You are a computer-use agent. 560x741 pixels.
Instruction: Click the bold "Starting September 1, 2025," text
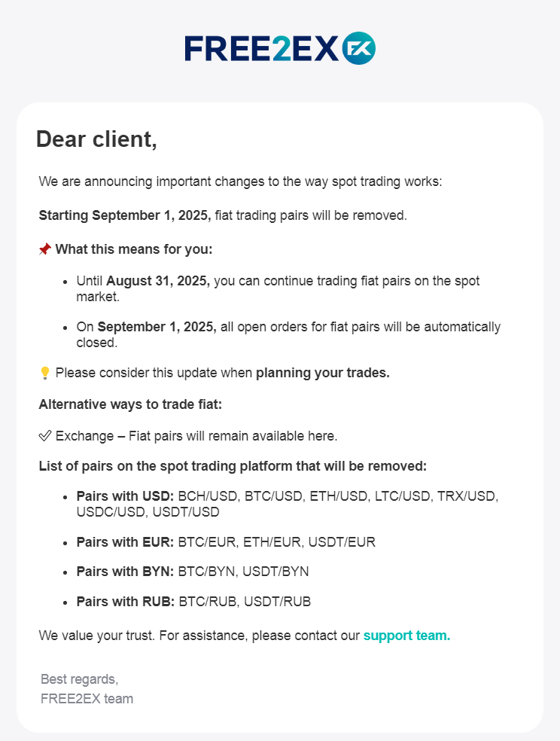(125, 215)
